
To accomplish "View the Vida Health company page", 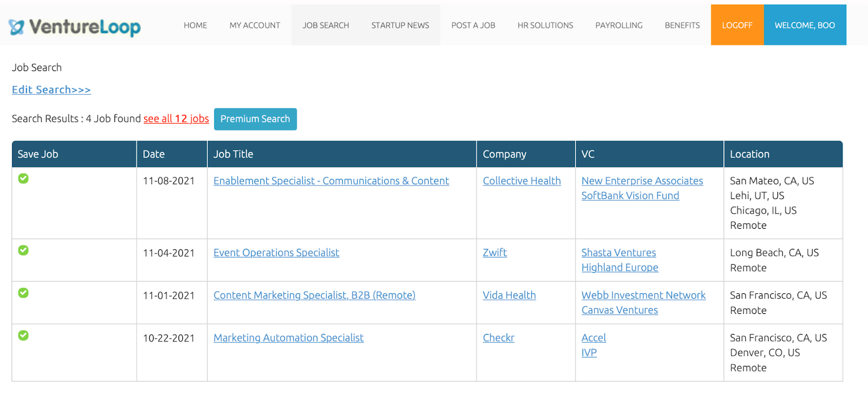I will tap(509, 295).
